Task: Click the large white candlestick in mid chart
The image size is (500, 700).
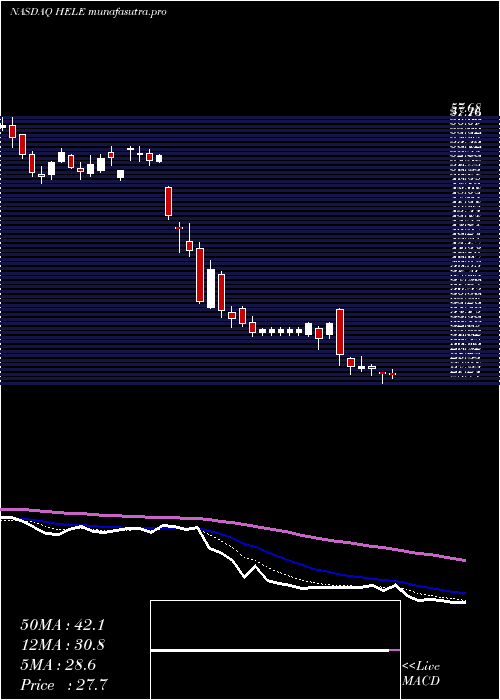Action: (x=211, y=288)
